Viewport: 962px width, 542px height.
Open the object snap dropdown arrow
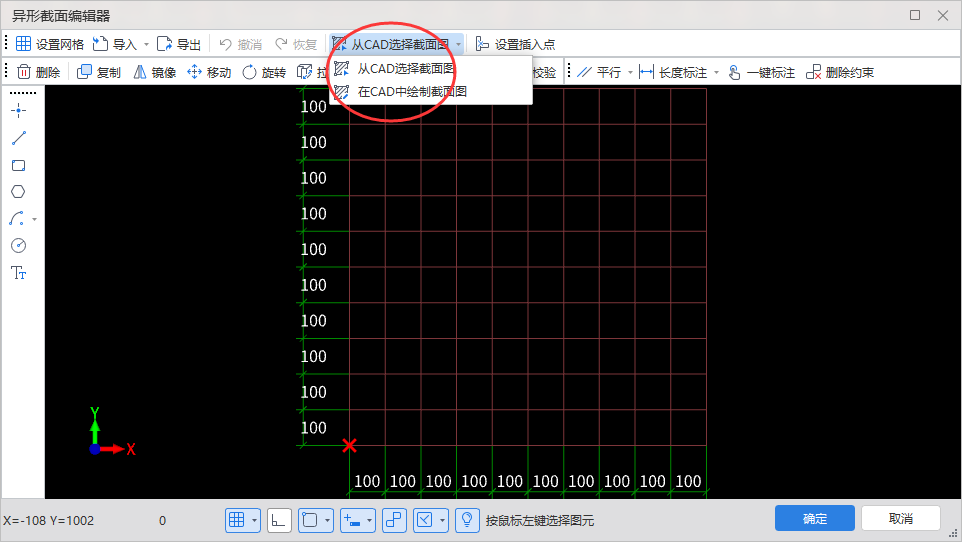(328, 521)
